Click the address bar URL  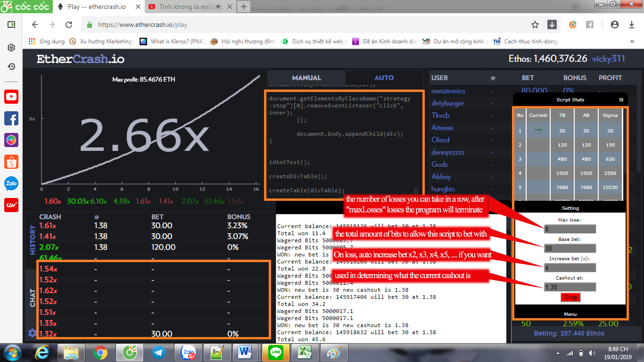click(x=142, y=25)
